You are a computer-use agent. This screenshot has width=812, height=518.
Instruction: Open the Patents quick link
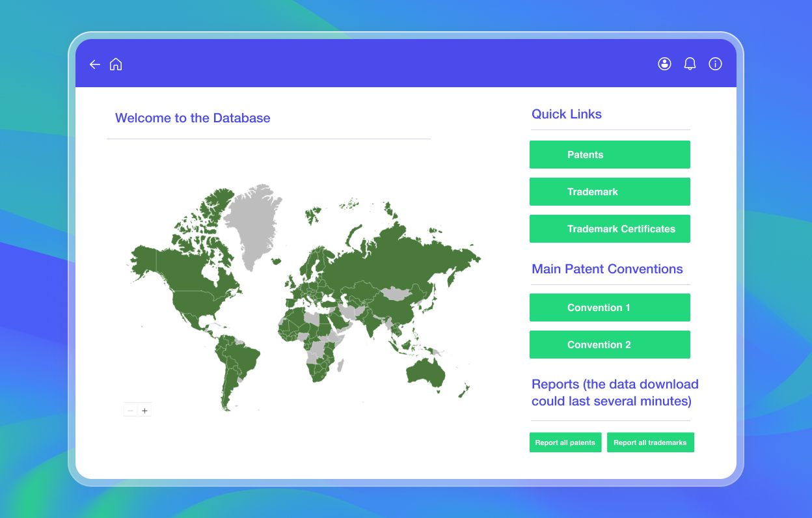click(x=610, y=155)
